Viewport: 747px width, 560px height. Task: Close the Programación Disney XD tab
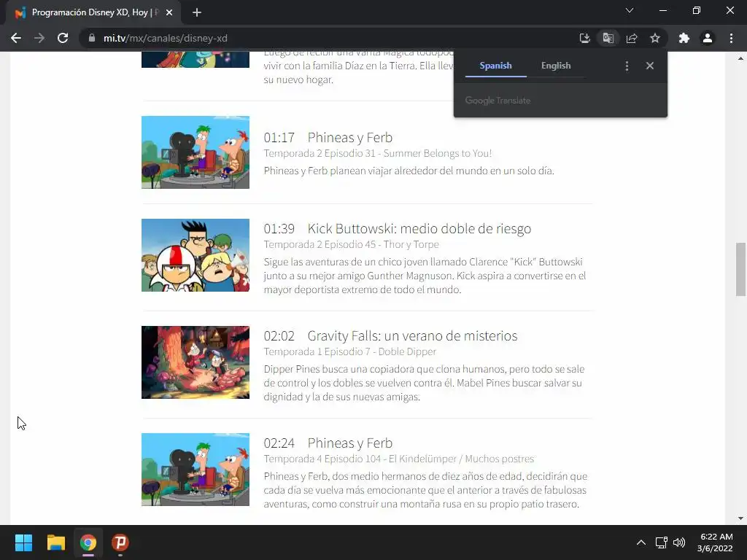pos(169,12)
